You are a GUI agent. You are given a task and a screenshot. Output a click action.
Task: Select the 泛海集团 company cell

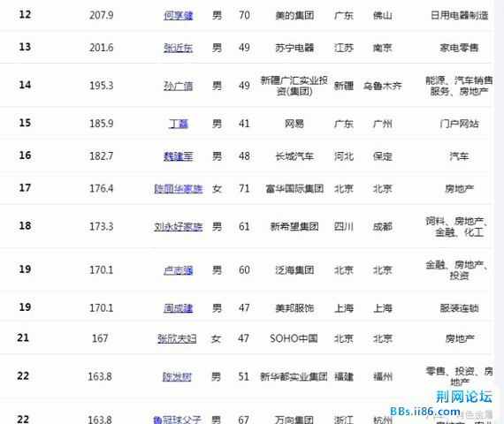(294, 270)
